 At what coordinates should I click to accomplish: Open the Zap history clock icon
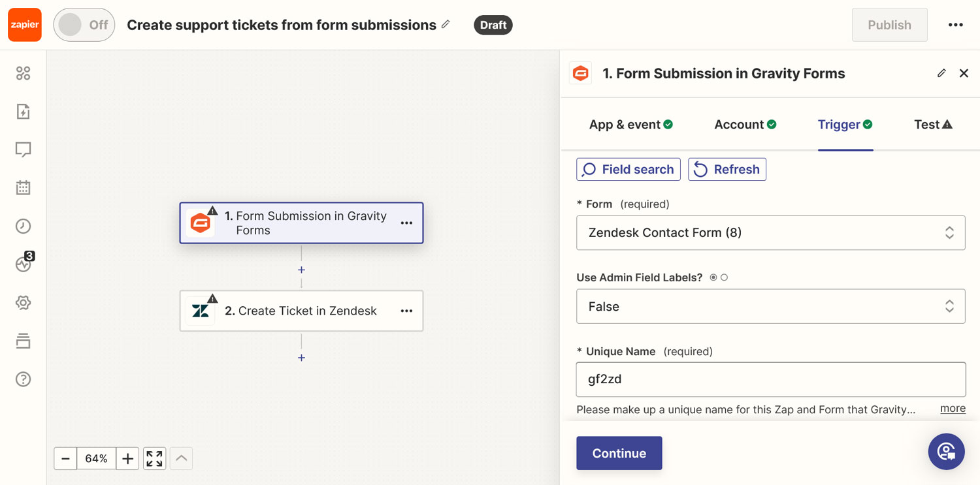click(24, 227)
